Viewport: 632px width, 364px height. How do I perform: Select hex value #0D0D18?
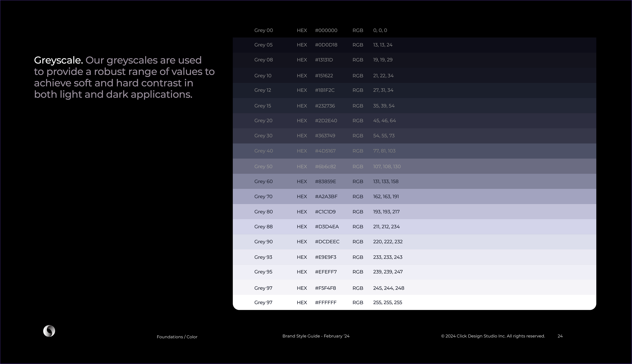326,45
